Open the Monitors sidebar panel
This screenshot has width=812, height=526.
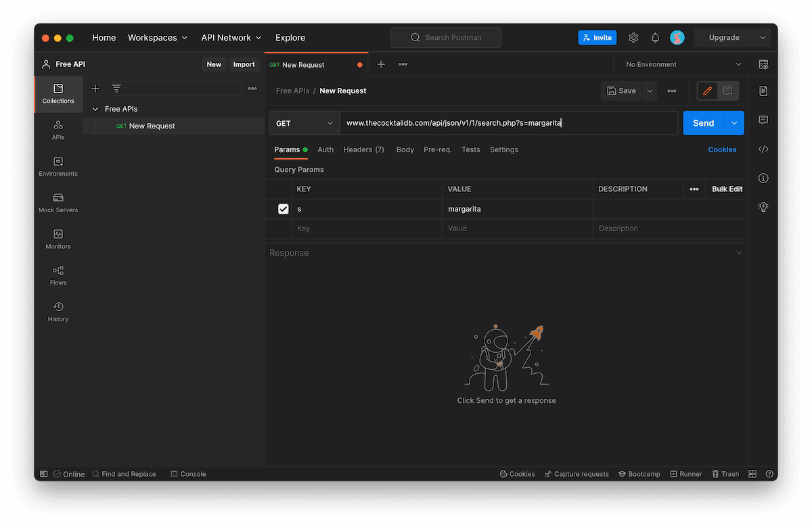(58, 240)
